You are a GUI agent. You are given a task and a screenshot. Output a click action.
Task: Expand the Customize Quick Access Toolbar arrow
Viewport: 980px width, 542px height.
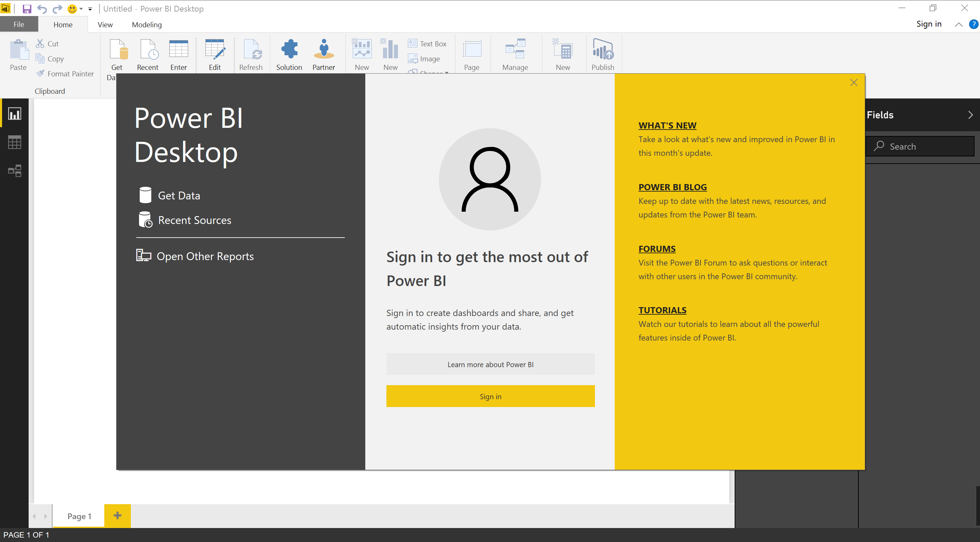90,9
